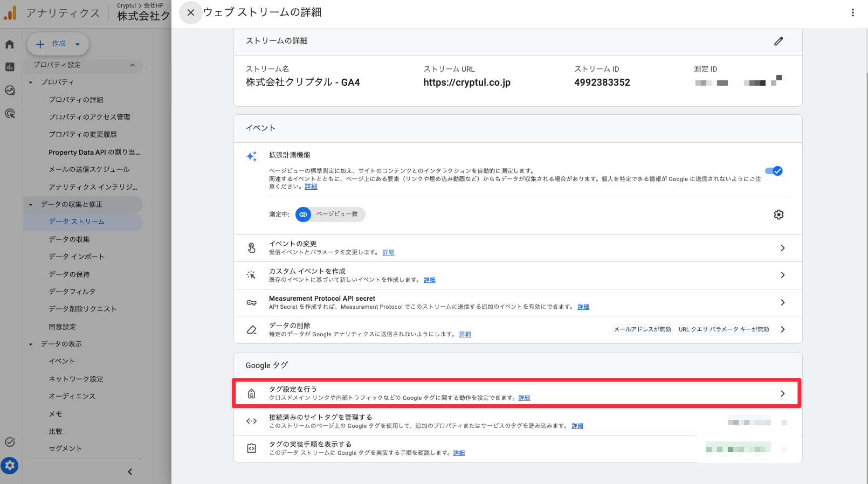Collapse データの表示 tree group
Screen dimensions: 868x484
31,344
